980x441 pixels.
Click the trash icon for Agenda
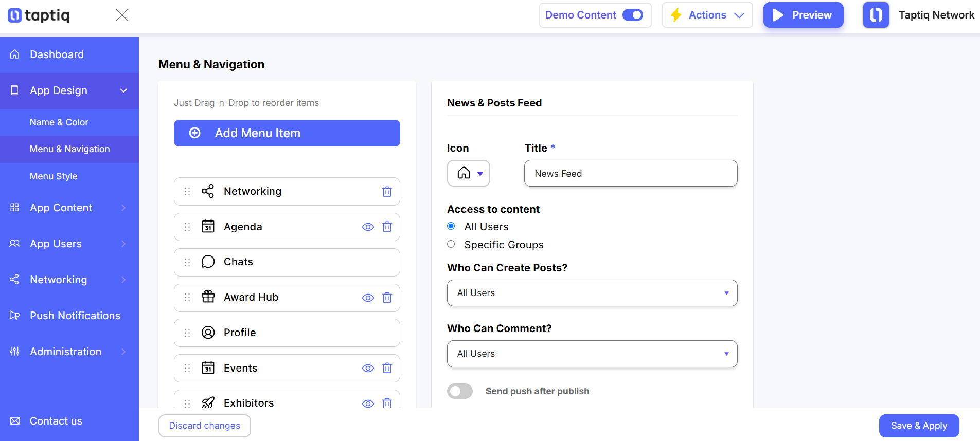point(387,227)
